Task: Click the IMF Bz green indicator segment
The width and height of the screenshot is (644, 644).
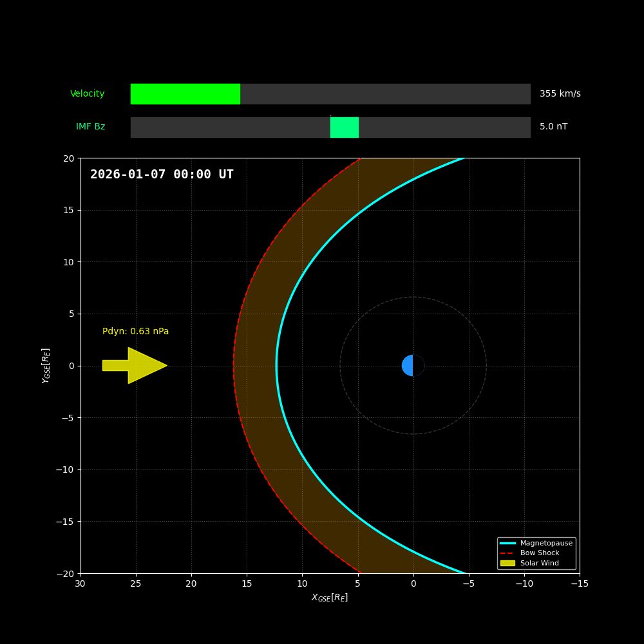Action: [x=345, y=128]
